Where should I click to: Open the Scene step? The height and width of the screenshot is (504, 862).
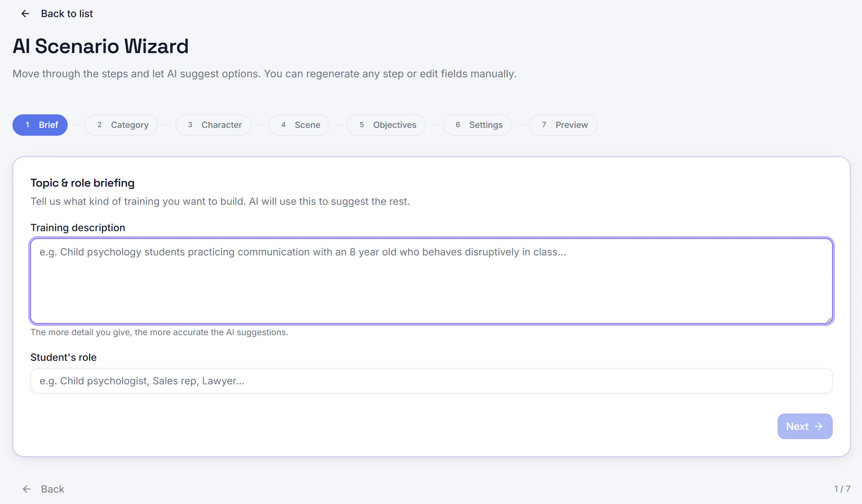click(x=299, y=125)
